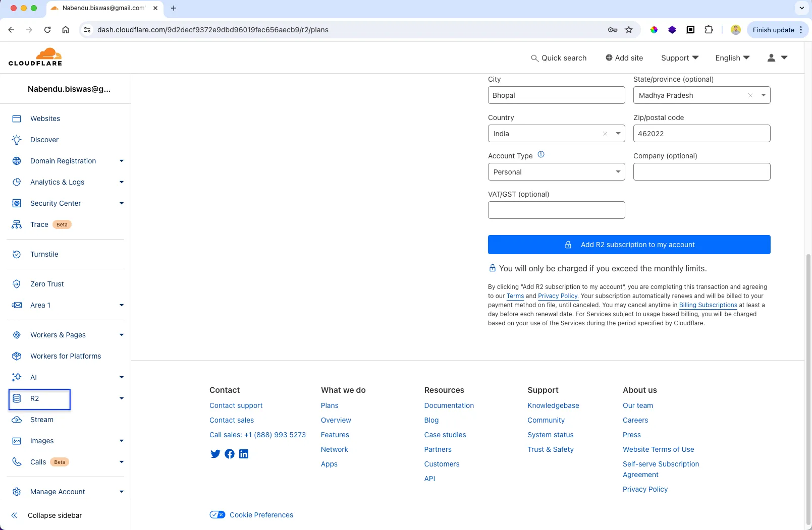Expand Manage Account submenu
This screenshot has width=812, height=530.
(x=122, y=492)
